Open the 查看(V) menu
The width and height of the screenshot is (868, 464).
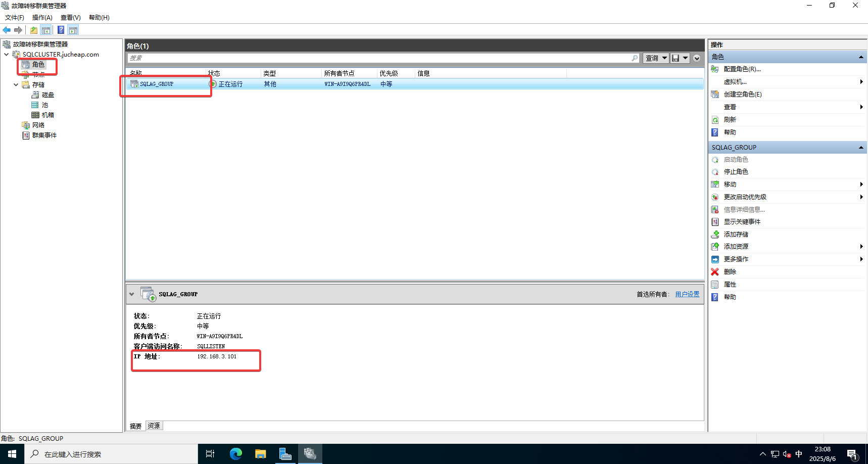click(71, 18)
